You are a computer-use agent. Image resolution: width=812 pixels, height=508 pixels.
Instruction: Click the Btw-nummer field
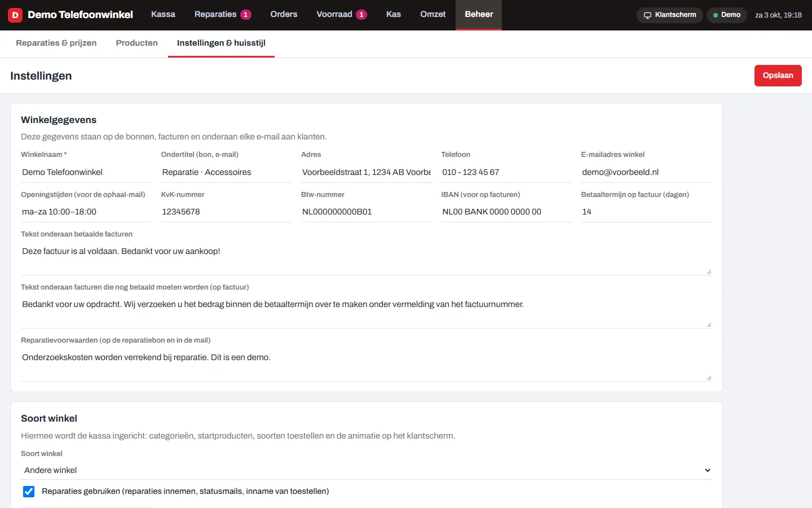click(x=367, y=212)
